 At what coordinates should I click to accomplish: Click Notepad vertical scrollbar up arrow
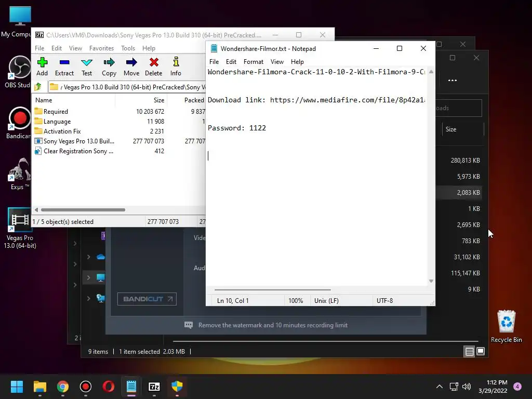pos(431,72)
